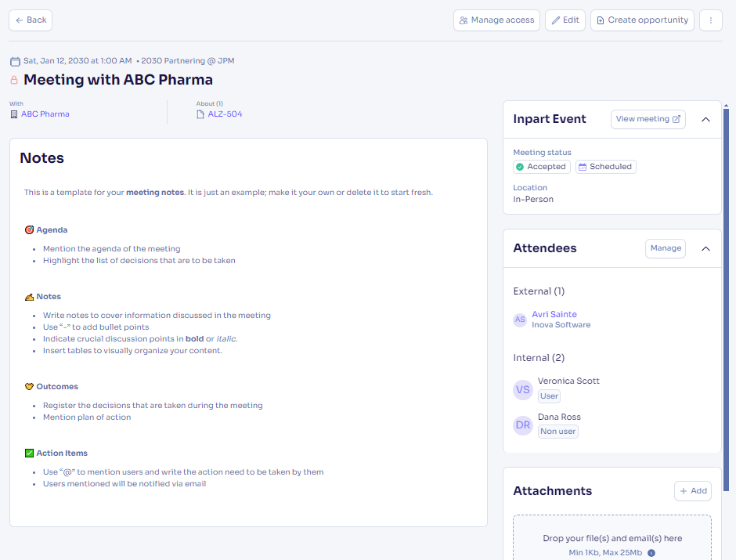Screen dimensions: 736x560
Task: Click the three-dot more options icon
Action: coord(710,20)
